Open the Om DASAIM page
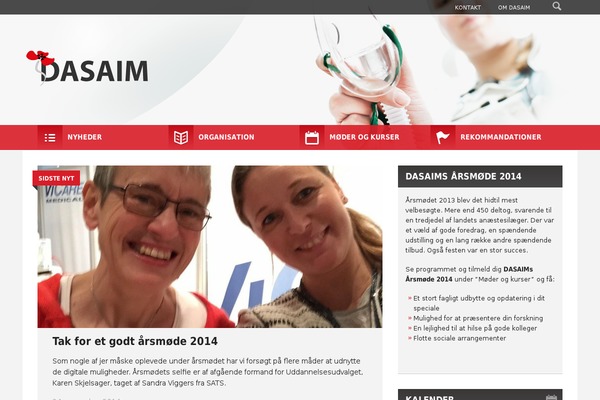 point(514,7)
